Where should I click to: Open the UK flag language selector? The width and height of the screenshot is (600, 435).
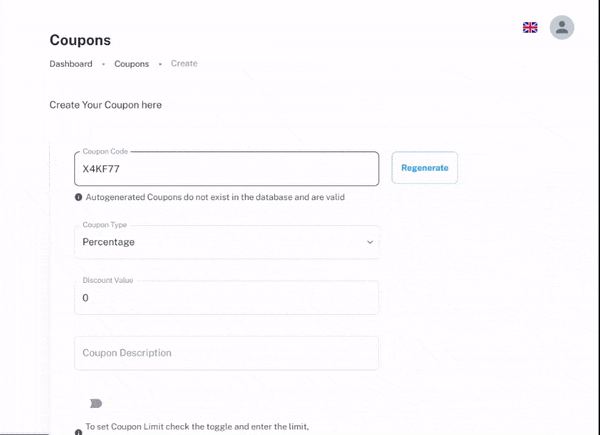click(530, 28)
